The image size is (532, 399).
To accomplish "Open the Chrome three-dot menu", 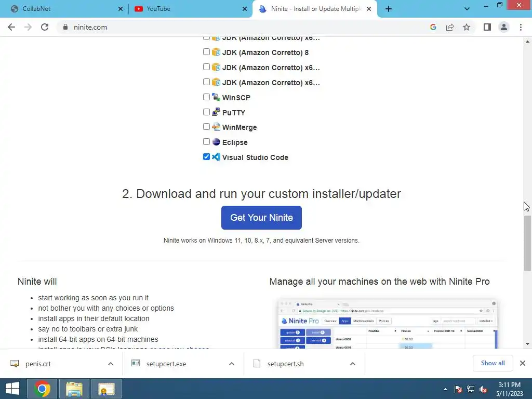I will click(x=521, y=27).
